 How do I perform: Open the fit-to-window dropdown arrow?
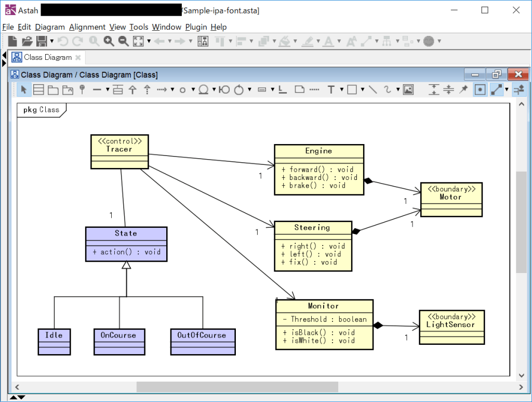[149, 41]
